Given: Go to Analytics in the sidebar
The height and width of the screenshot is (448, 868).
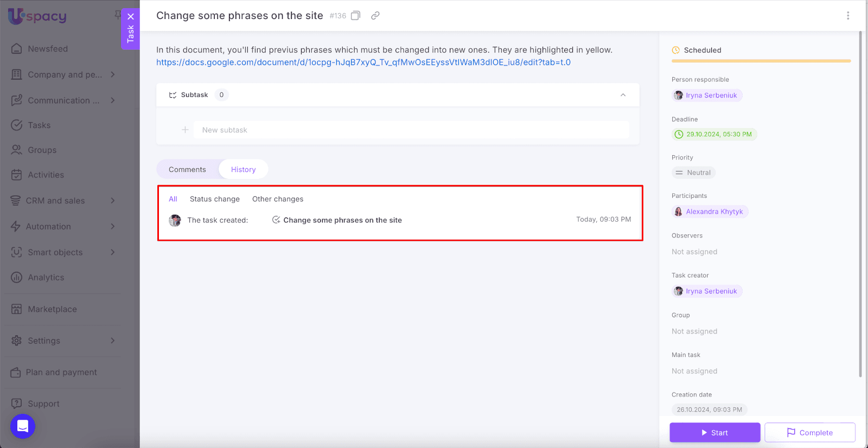Looking at the screenshot, I should pyautogui.click(x=46, y=278).
